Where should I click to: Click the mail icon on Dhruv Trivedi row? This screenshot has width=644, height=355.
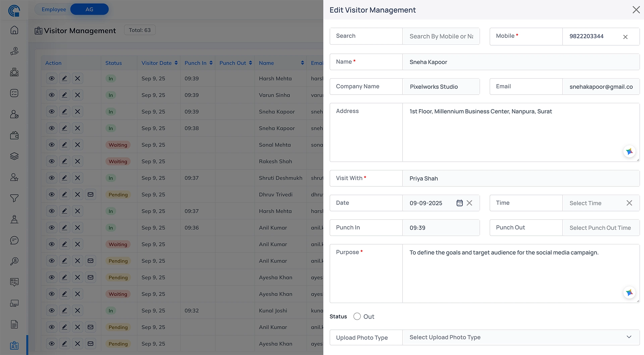pos(91,195)
